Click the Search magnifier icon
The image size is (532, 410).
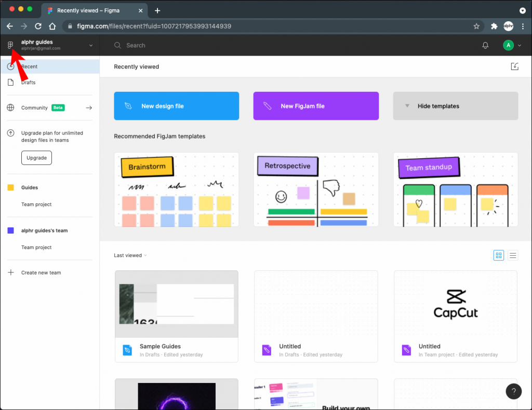pyautogui.click(x=117, y=45)
